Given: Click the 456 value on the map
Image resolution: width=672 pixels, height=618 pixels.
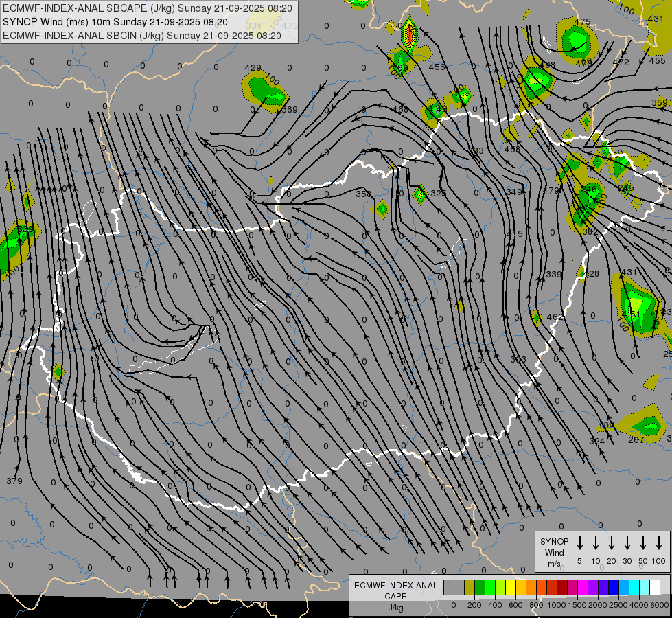Looking at the screenshot, I should coord(437,67).
